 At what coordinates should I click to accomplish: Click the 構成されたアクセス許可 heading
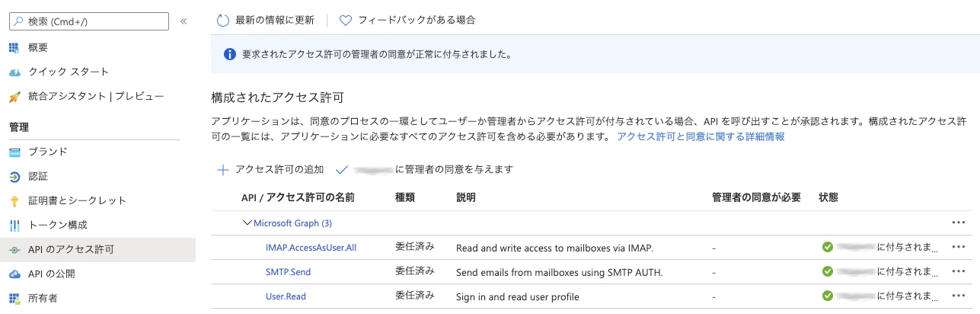coord(277,98)
